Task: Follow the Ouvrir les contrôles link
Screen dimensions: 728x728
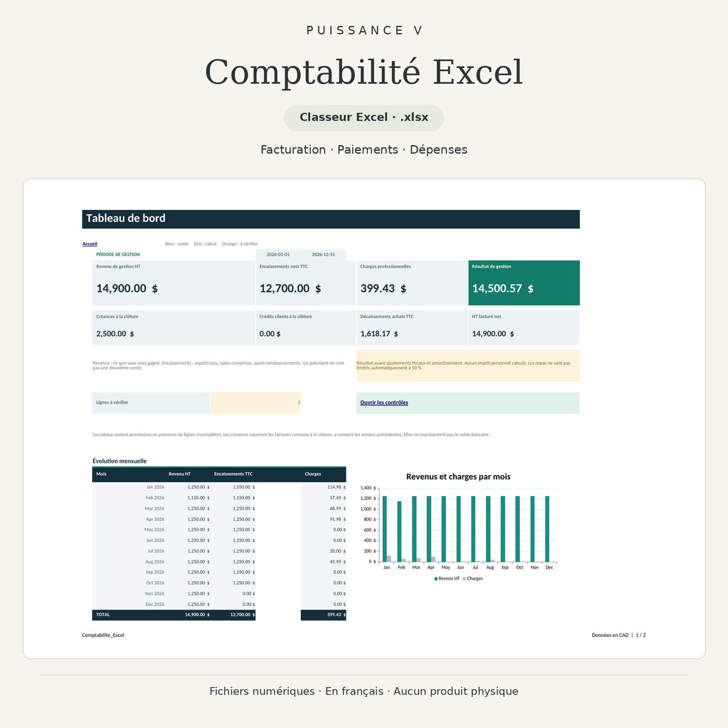Action: [x=384, y=403]
